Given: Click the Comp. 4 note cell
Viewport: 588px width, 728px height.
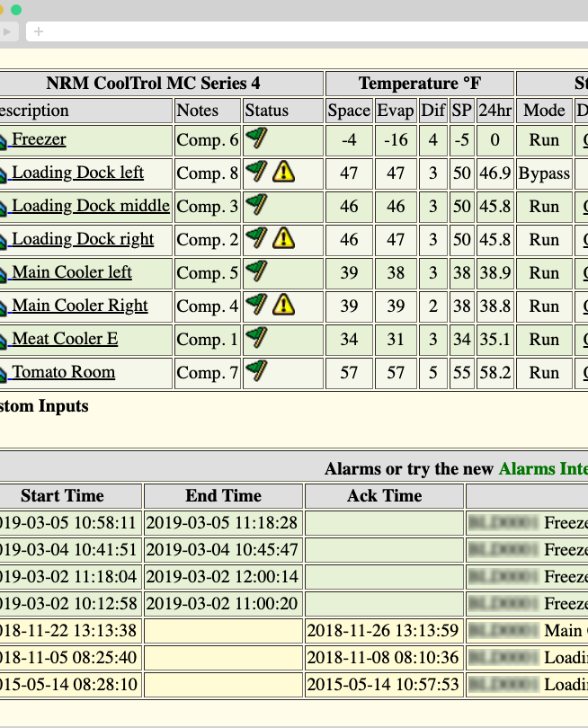Looking at the screenshot, I should [207, 306].
